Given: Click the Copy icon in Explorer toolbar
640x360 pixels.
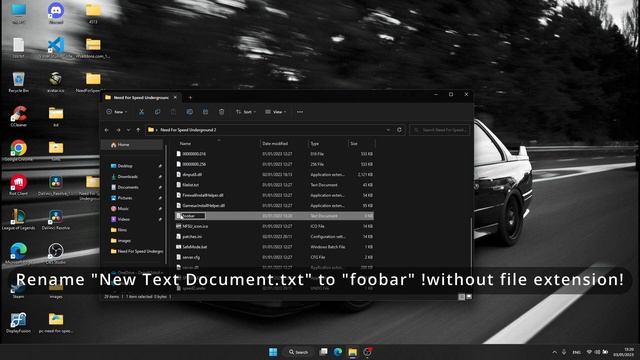Looking at the screenshot, I should [158, 112].
